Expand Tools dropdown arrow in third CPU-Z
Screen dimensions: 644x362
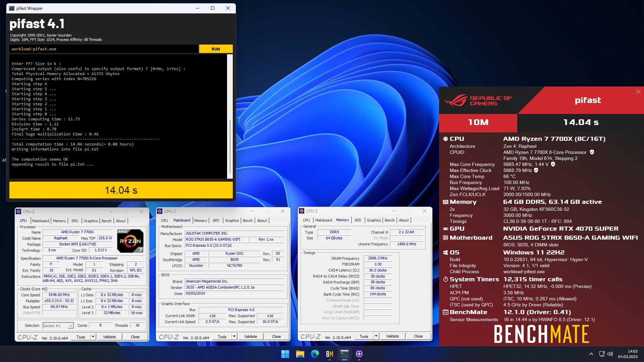tap(376, 336)
